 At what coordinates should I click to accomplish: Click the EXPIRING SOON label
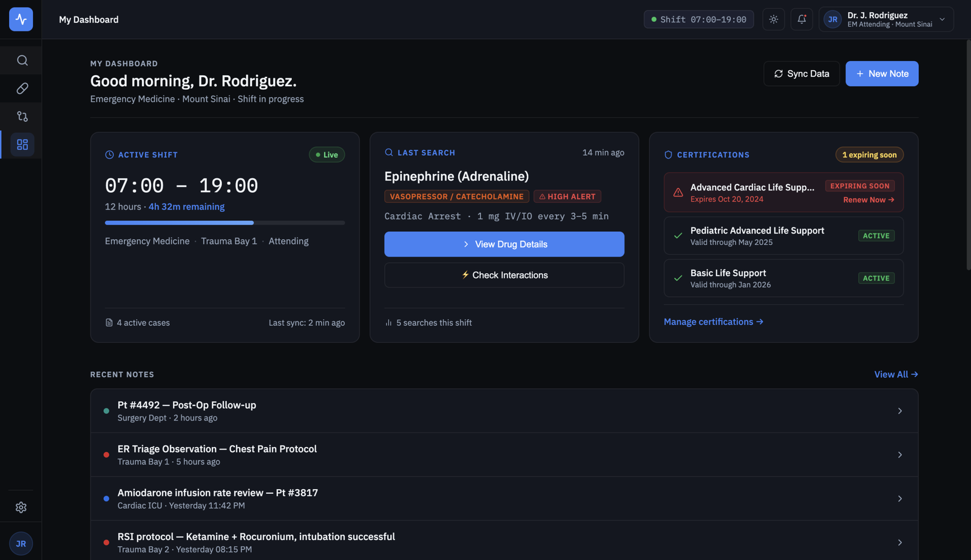point(859,186)
